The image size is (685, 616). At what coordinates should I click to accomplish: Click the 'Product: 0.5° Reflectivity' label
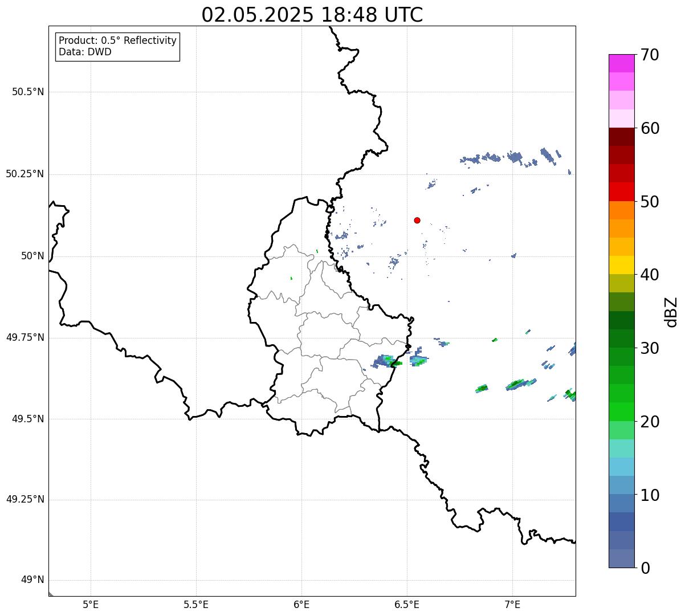(117, 40)
